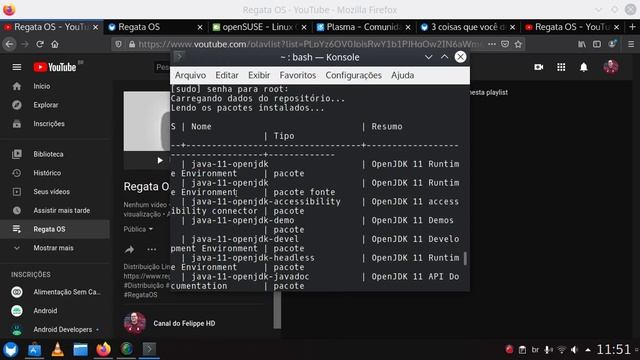Open the Wi-Fi network tray icon
640x360 pixels.
[x=562, y=350]
